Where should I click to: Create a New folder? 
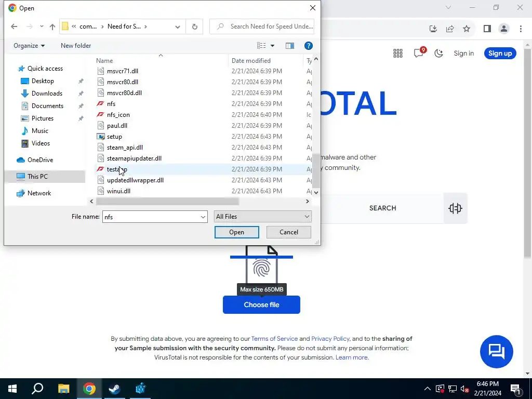click(76, 46)
